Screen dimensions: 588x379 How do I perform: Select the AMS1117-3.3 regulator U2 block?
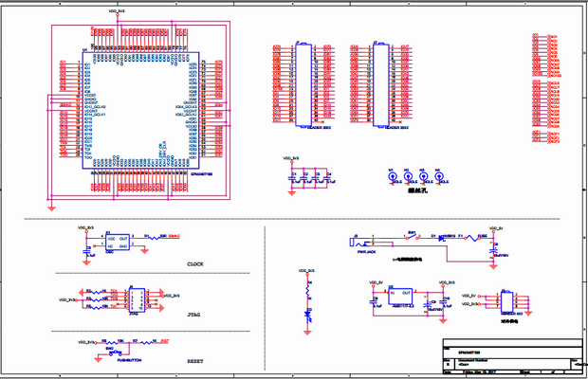400,297
